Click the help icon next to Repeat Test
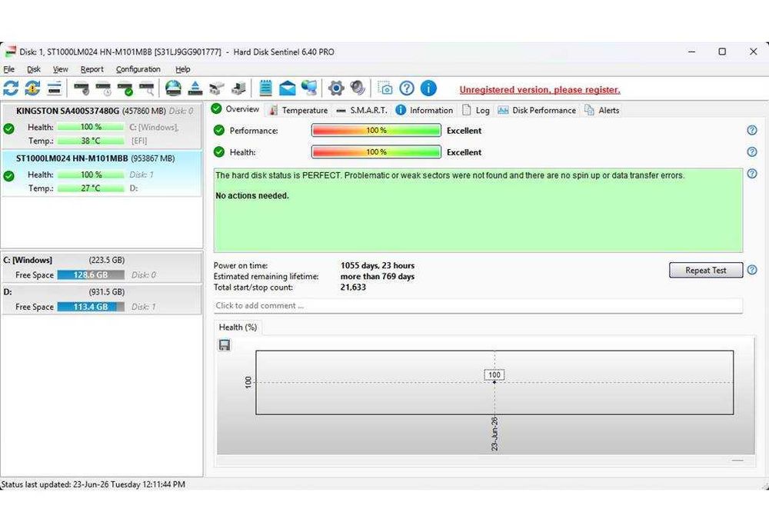This screenshot has height=532, width=769. coord(752,270)
